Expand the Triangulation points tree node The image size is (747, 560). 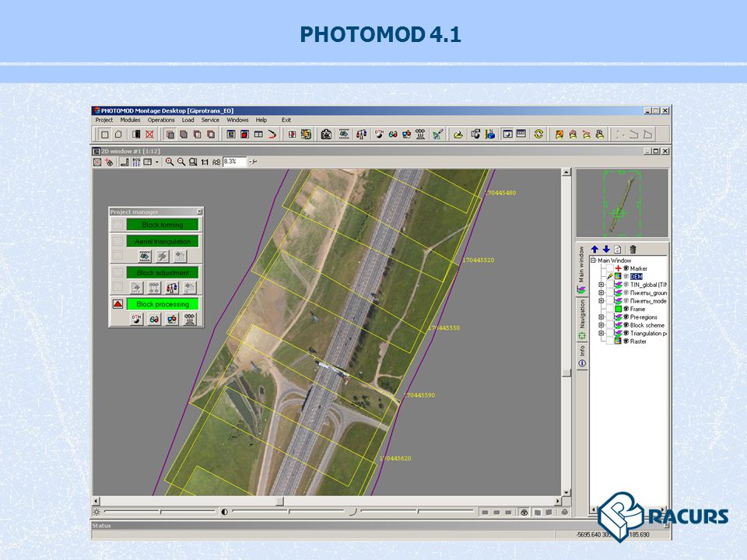click(x=601, y=334)
